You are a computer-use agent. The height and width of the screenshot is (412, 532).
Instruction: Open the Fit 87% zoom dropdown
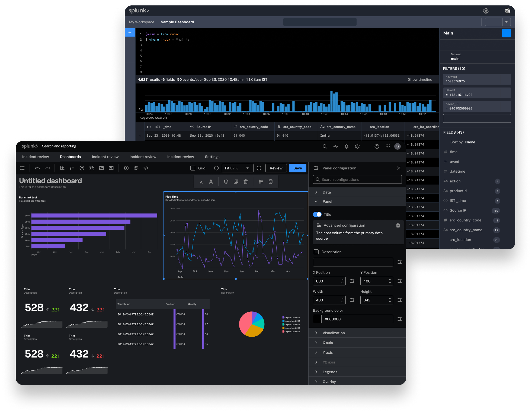[238, 168]
